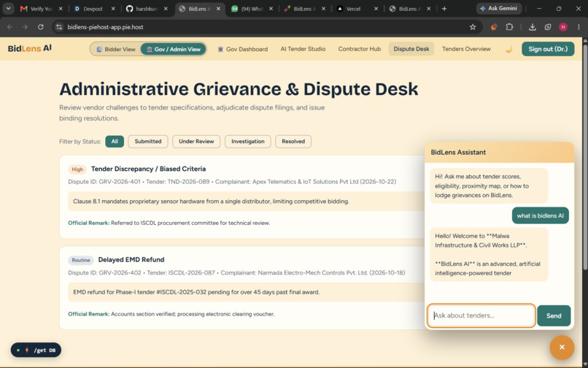Open the tab search dropdown arrow
The height and width of the screenshot is (368, 588).
pyautogui.click(x=8, y=9)
